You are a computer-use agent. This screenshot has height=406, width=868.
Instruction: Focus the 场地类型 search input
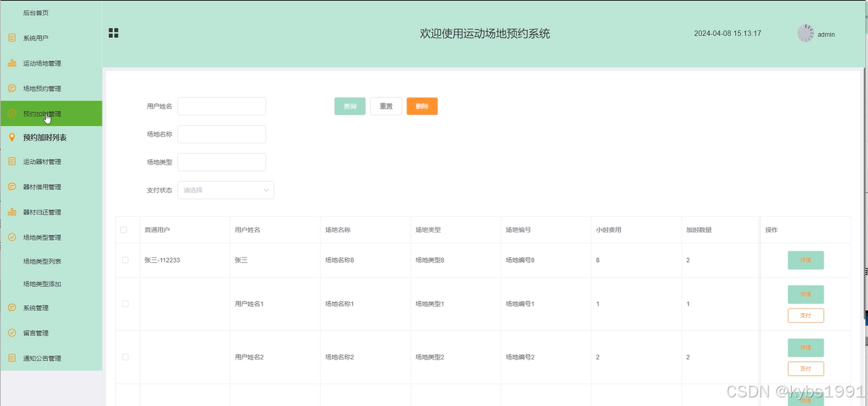point(222,162)
